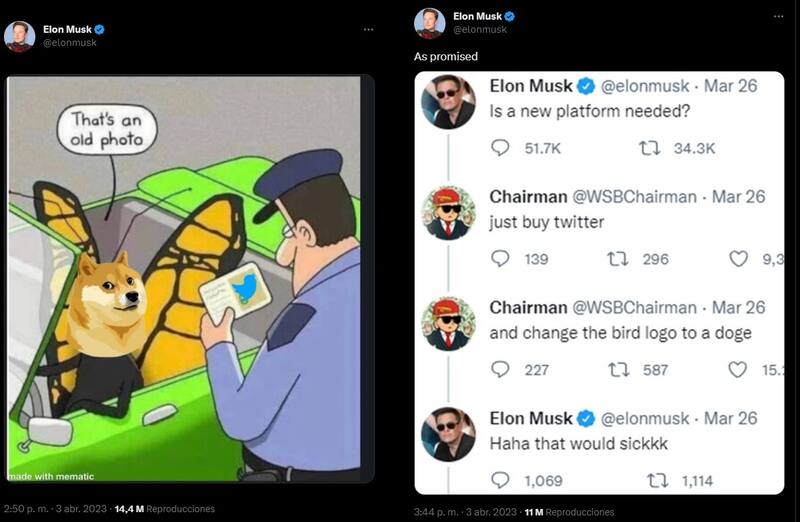Viewport: 800px width, 522px height.
Task: Click @elonmusk handle under left tweet name
Action: click(x=70, y=43)
